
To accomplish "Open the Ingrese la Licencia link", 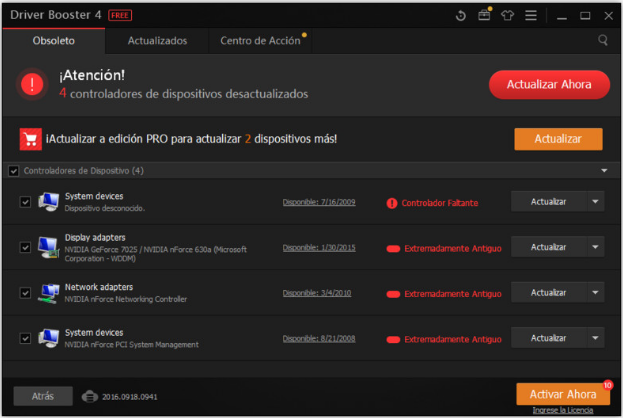I will (x=563, y=410).
